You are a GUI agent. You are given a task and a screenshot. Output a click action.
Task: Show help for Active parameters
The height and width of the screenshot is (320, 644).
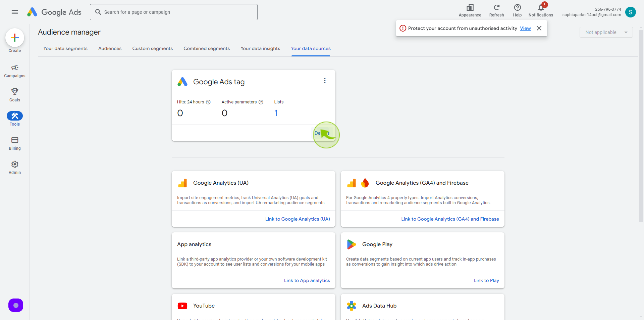click(x=261, y=102)
